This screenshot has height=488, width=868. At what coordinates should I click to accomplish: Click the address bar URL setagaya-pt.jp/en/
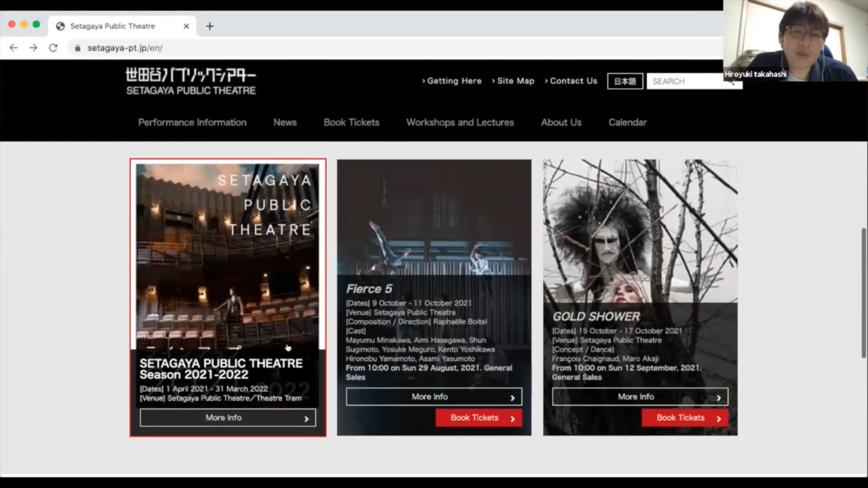(125, 48)
